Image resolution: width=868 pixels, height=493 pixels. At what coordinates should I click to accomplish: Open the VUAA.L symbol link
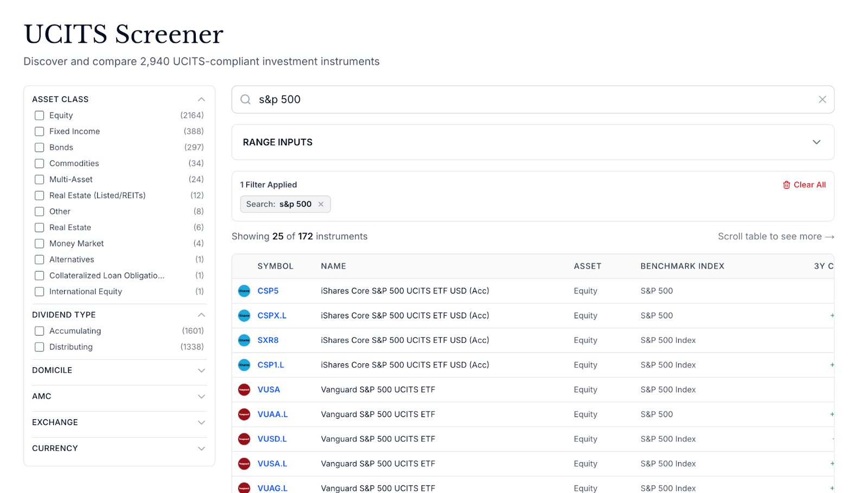pos(272,414)
